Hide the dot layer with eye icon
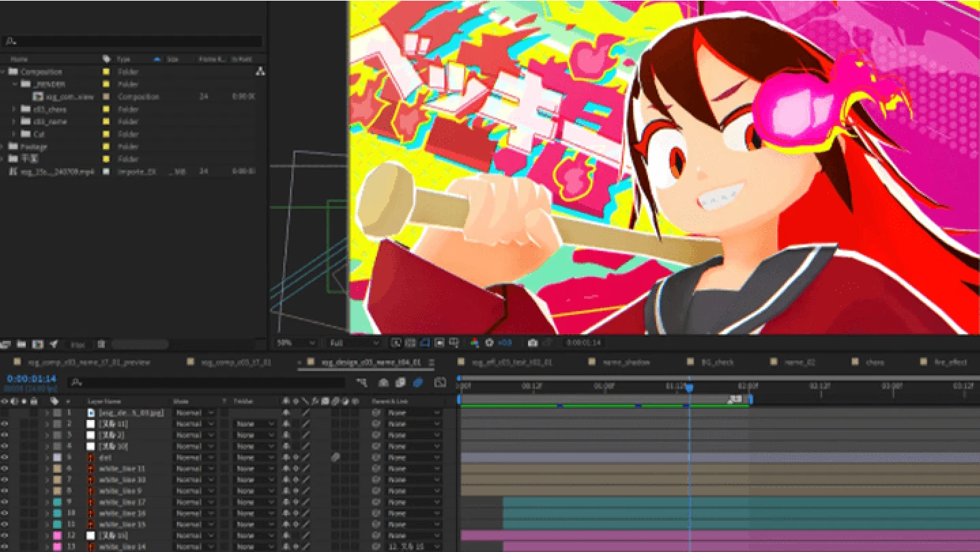This screenshot has height=552, width=980. coord(5,457)
